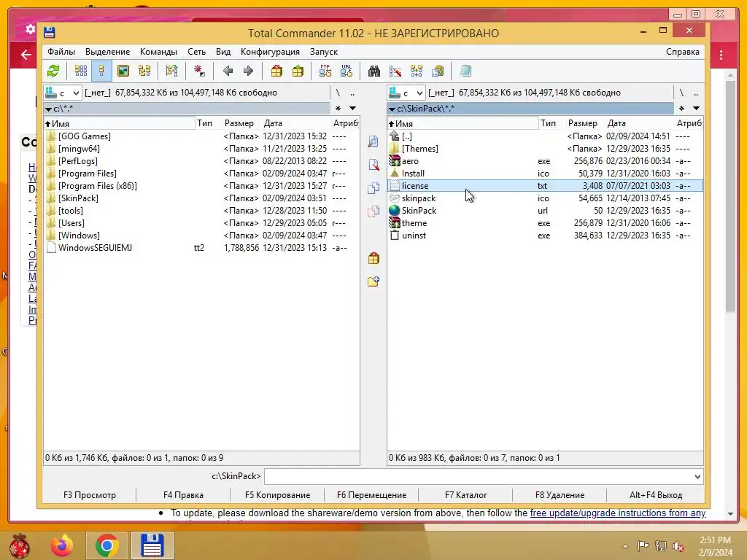Image resolution: width=747 pixels, height=560 pixels.
Task: Open right panel directory history arrow
Action: point(696,109)
